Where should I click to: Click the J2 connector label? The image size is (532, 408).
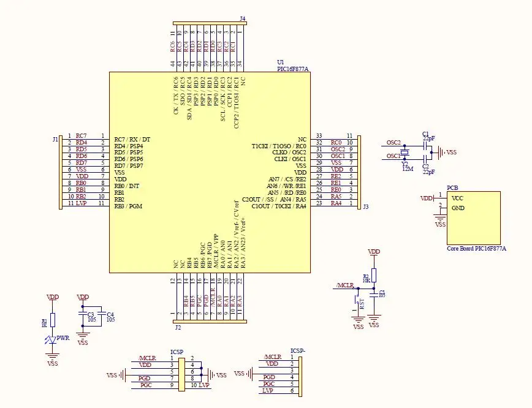point(178,328)
